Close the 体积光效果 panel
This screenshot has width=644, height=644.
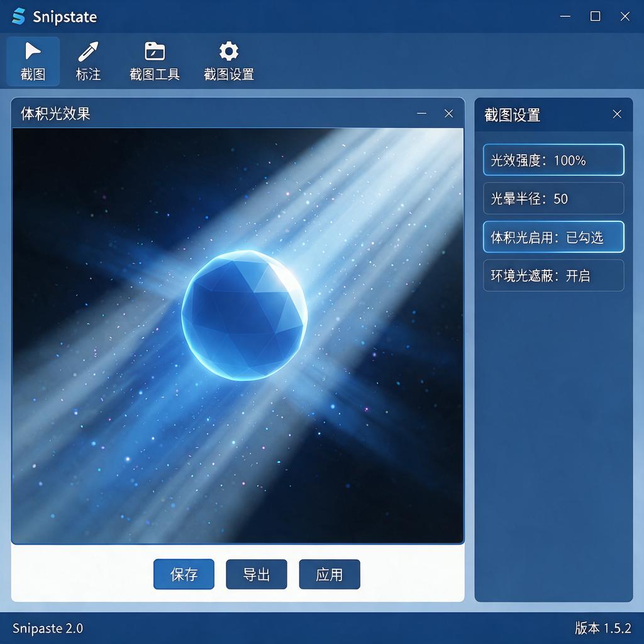click(448, 114)
